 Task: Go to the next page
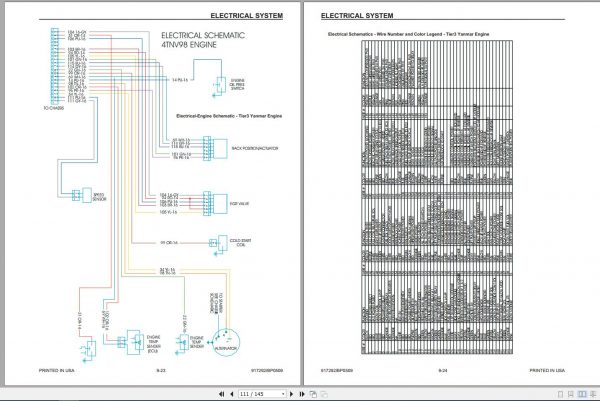click(292, 394)
